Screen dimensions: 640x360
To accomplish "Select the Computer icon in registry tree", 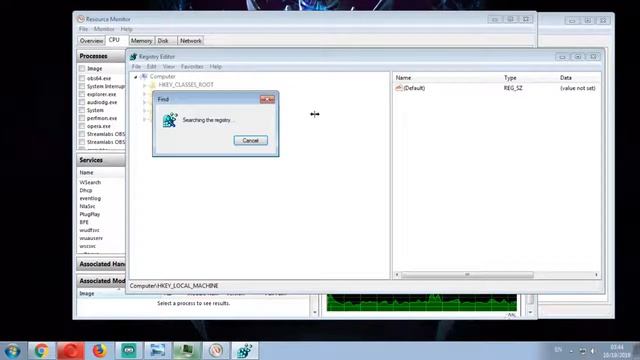I will coord(144,76).
